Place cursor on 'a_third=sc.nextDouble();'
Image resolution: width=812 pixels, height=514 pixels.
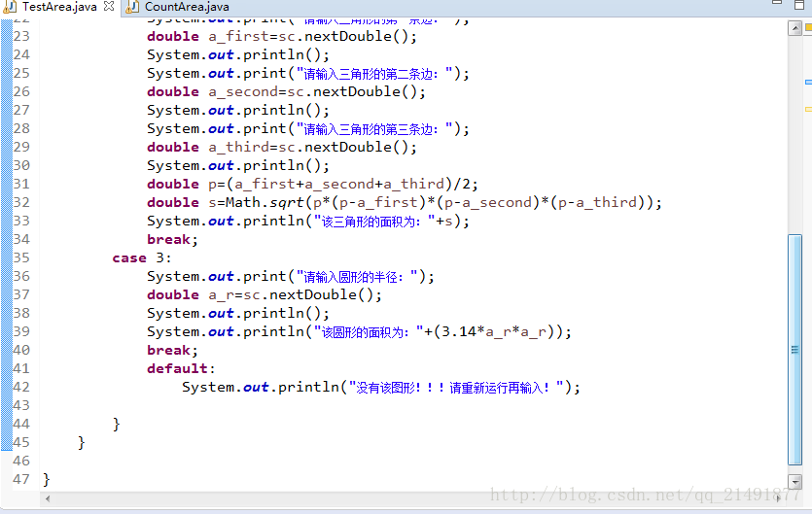tap(312, 148)
